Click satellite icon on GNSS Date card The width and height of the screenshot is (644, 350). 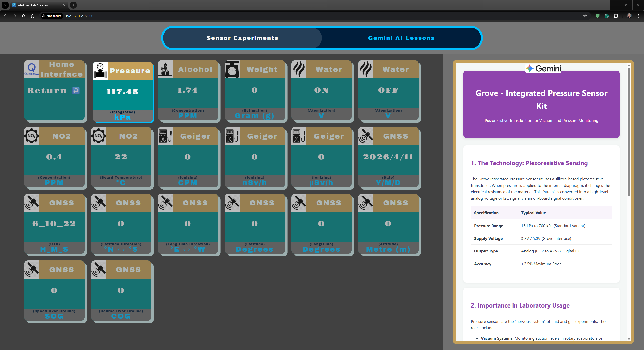tap(366, 136)
